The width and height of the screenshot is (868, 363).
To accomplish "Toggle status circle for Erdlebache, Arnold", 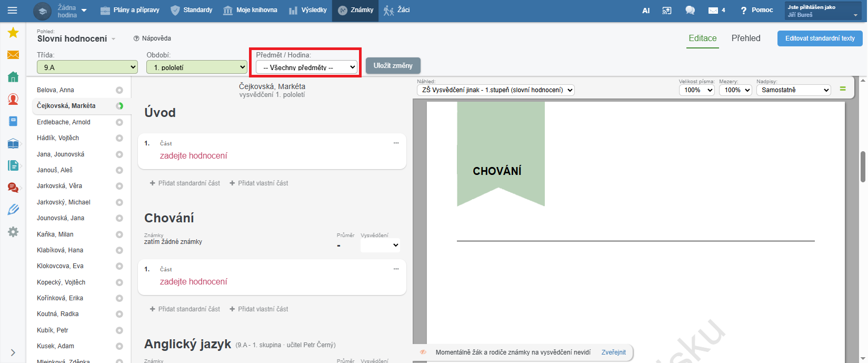I will pyautogui.click(x=119, y=122).
